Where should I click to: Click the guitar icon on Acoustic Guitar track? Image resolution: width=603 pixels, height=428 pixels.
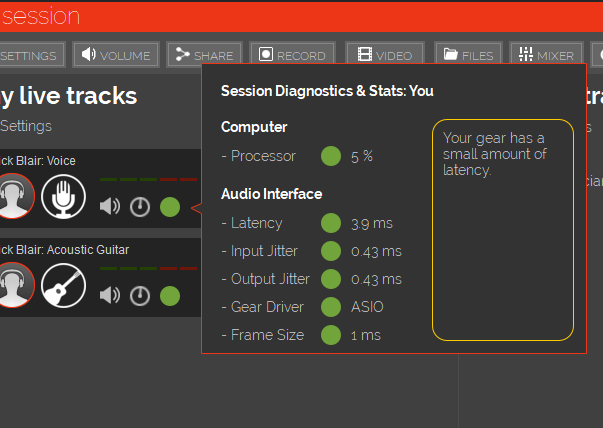point(63,285)
